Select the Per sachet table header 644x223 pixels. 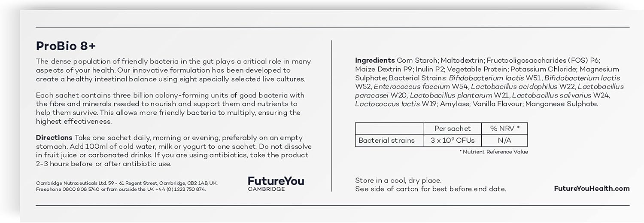coord(453,128)
